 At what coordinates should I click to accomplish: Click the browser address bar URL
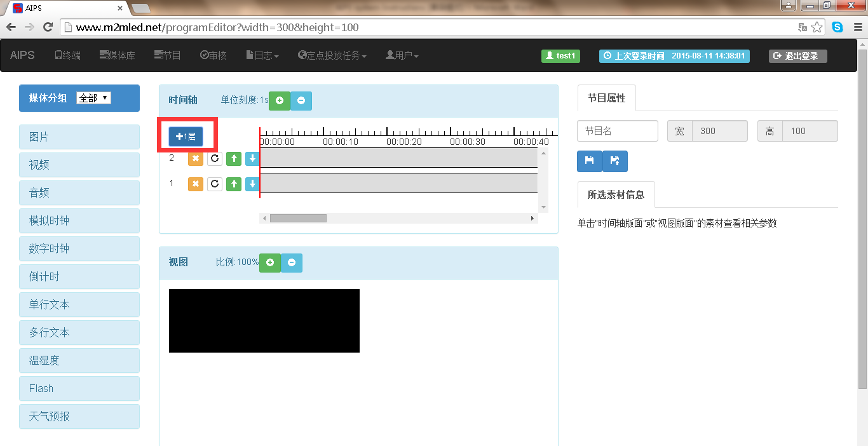point(217,27)
